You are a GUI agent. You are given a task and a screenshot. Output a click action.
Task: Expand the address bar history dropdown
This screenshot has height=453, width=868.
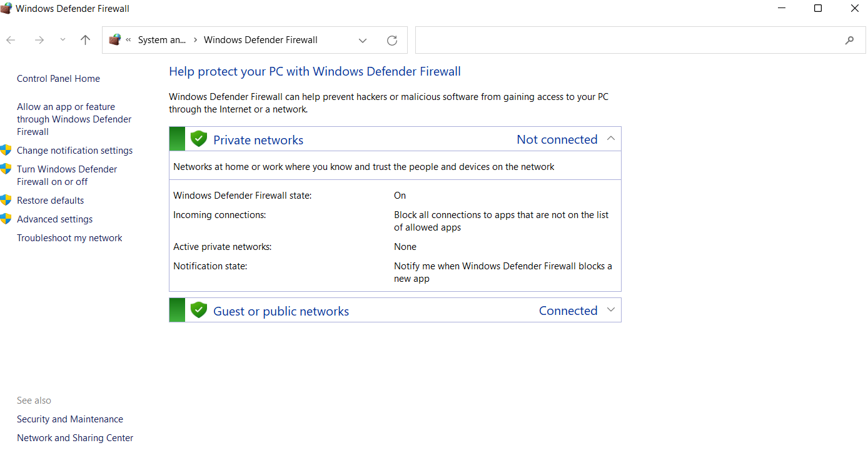(x=363, y=41)
